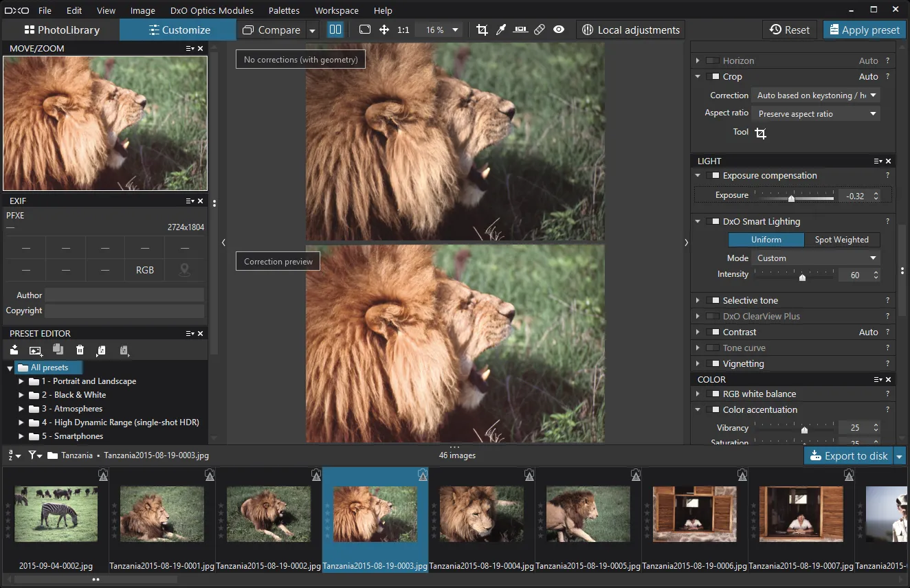Image resolution: width=910 pixels, height=588 pixels.
Task: Pick the white balance eyedropper tool
Action: pos(501,30)
